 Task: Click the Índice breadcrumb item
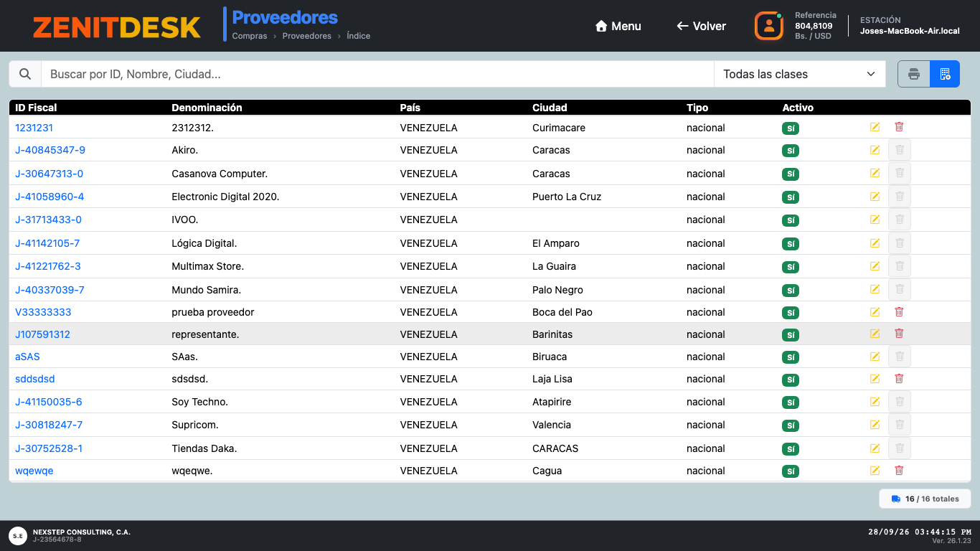pyautogui.click(x=359, y=36)
